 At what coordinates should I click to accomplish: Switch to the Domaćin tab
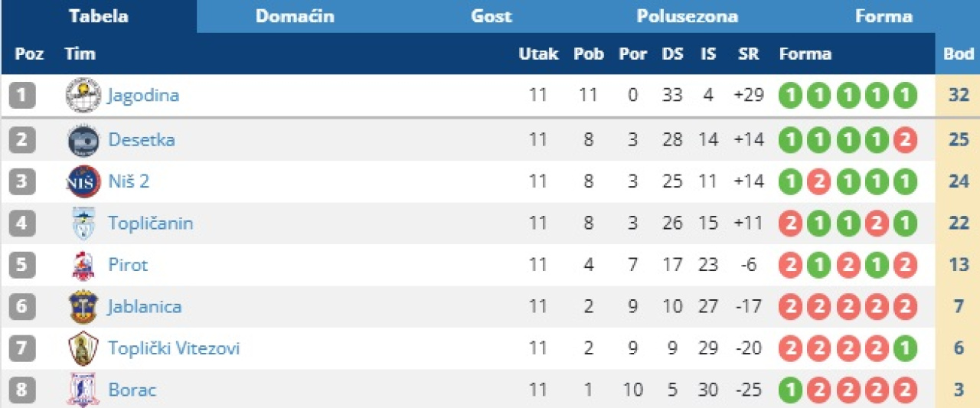tap(295, 16)
